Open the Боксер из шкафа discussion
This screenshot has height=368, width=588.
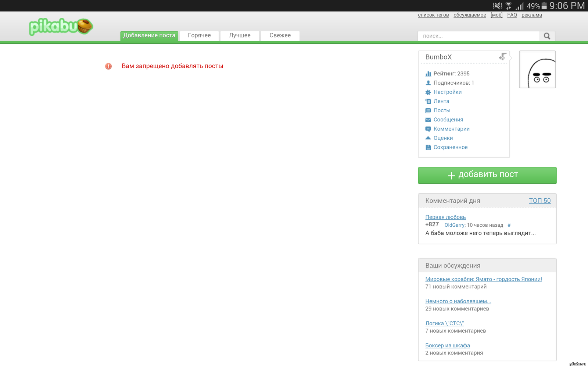[448, 346]
